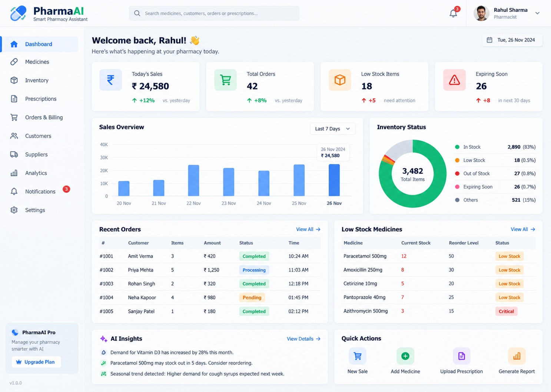This screenshot has height=392, width=551.
Task: Open Prescriptions from the sidebar
Action: click(40, 99)
